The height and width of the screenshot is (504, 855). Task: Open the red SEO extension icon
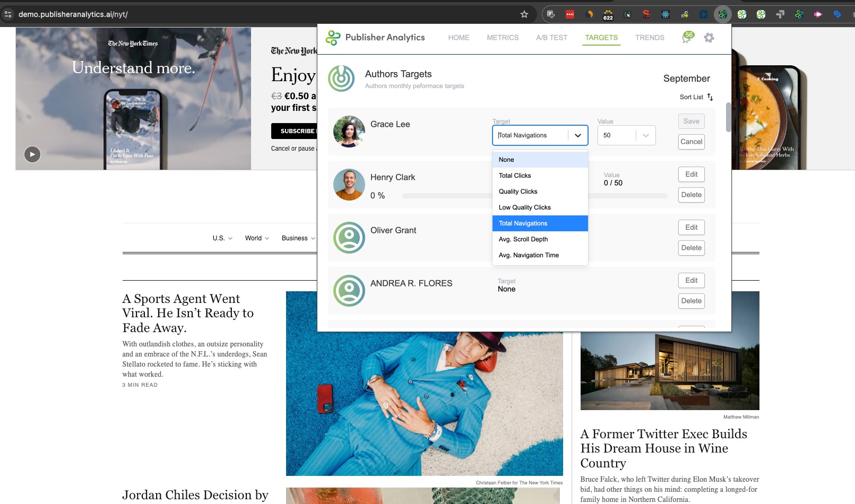coord(646,14)
